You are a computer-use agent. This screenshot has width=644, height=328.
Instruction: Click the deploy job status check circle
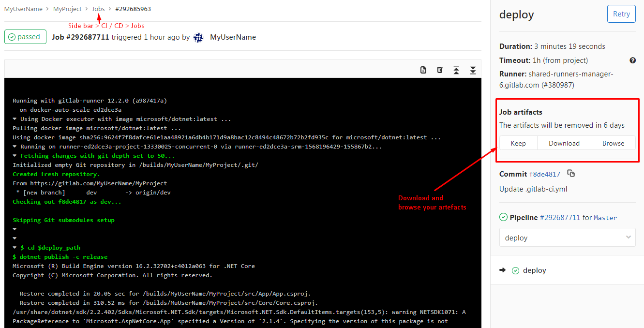(516, 270)
